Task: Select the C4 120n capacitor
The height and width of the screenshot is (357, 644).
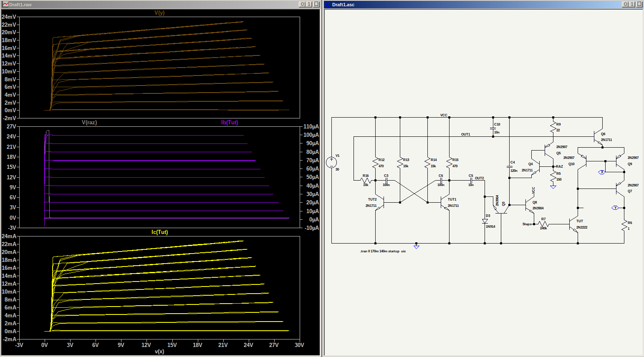Action: 509,166
